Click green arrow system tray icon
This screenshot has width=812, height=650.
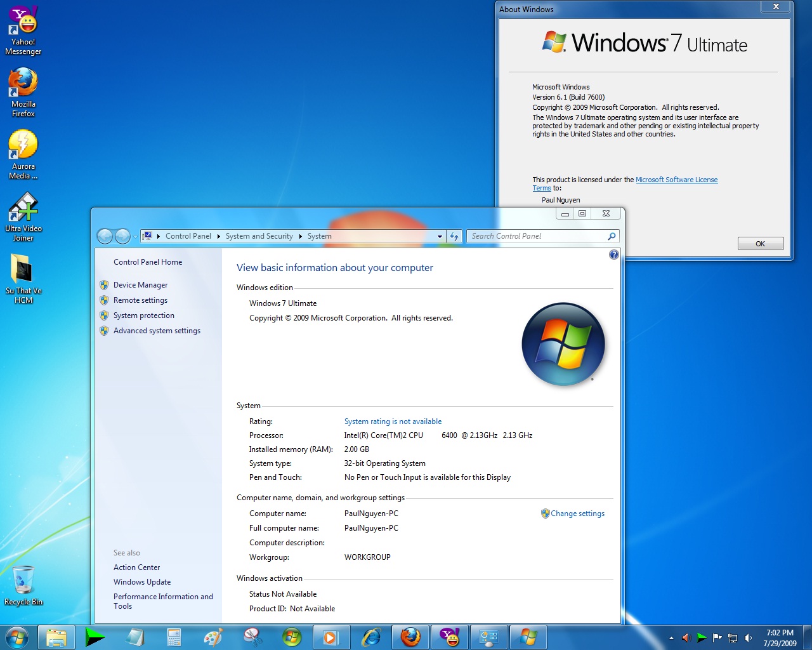[x=702, y=637]
